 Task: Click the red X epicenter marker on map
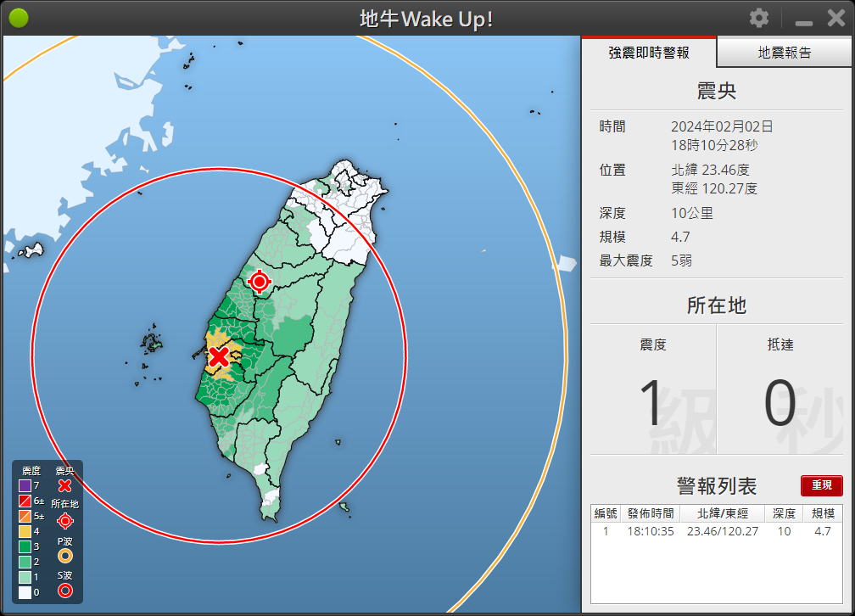219,356
